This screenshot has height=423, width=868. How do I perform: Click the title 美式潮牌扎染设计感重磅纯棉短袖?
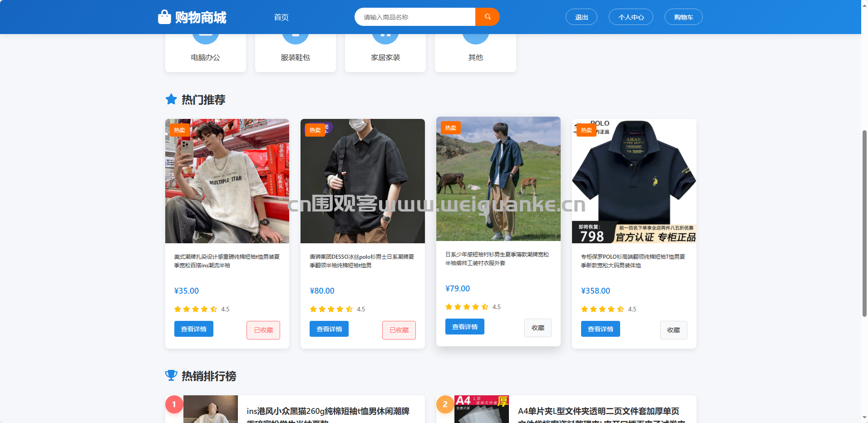(x=227, y=261)
